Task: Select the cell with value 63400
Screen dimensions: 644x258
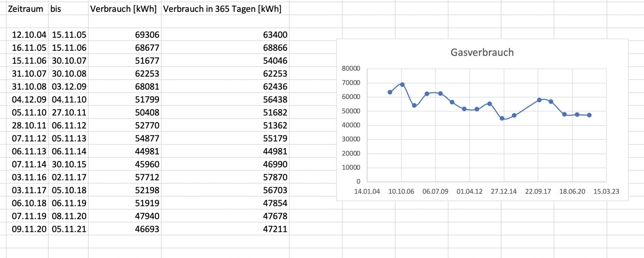Action: (275, 35)
